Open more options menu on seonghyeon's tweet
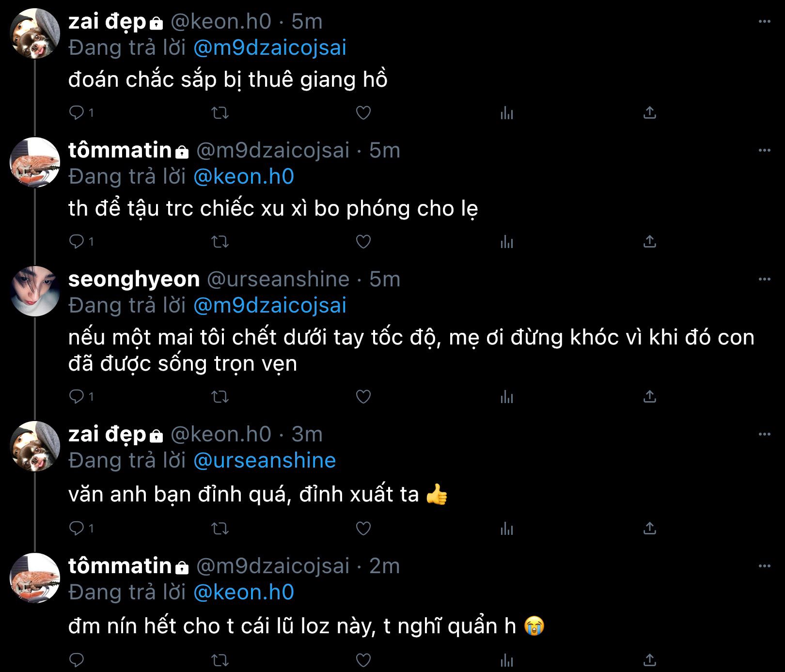785x672 pixels. [764, 279]
